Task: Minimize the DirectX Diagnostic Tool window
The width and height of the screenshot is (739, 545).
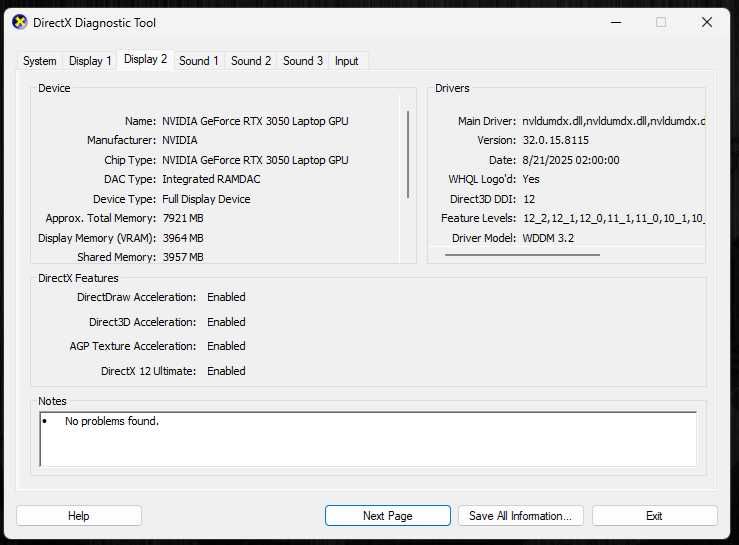Action: coord(616,22)
